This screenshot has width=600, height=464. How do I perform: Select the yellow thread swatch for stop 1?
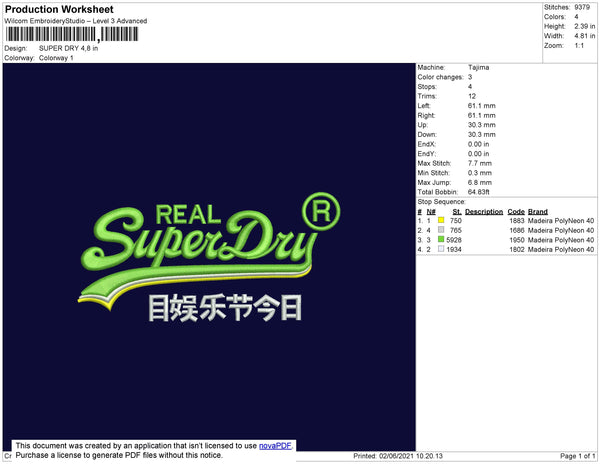pos(441,220)
